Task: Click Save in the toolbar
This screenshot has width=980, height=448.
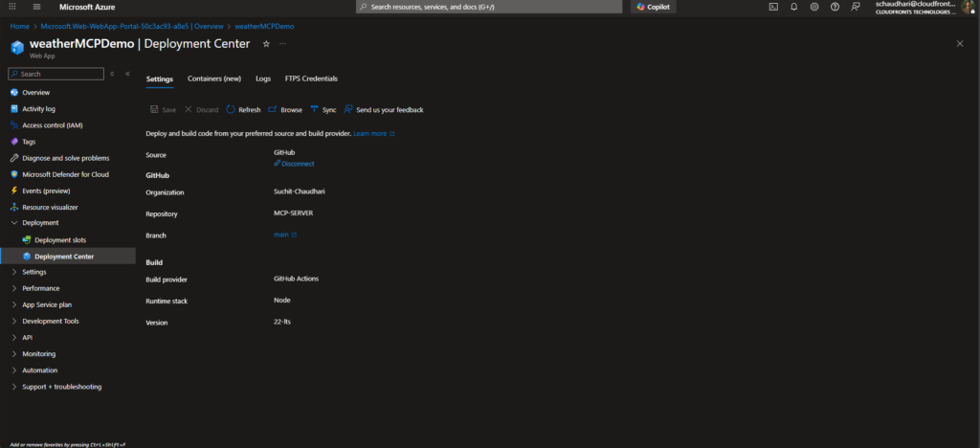Action: coord(163,110)
